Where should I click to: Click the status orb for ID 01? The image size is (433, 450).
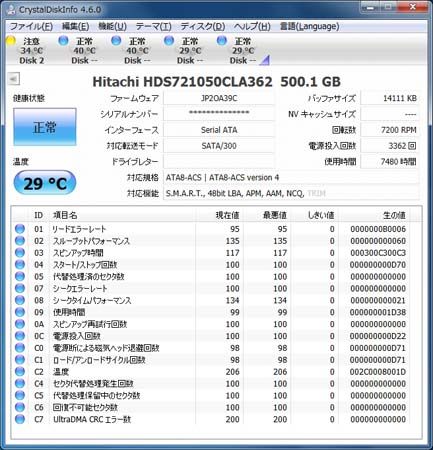click(x=20, y=229)
